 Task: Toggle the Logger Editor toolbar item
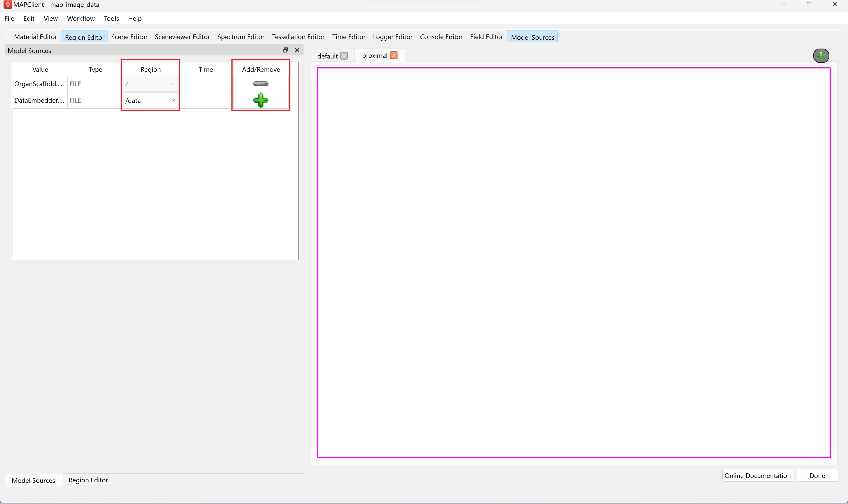[393, 37]
